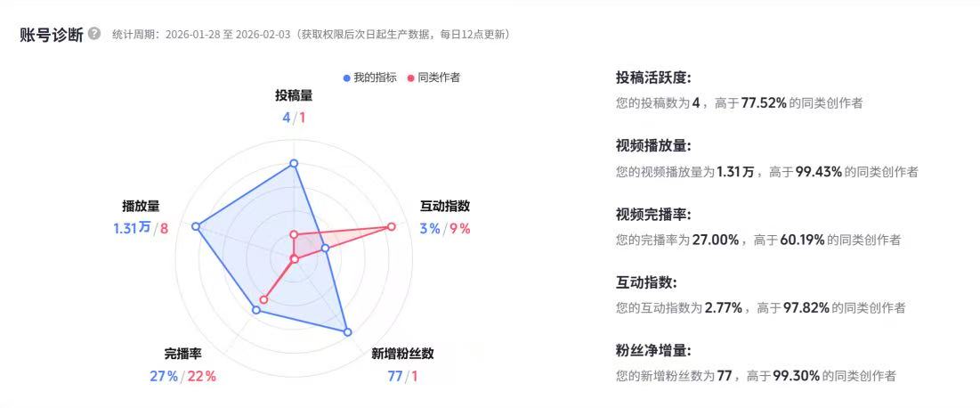
Task: Hide the 同类作者 legend series
Action: pyautogui.click(x=433, y=78)
